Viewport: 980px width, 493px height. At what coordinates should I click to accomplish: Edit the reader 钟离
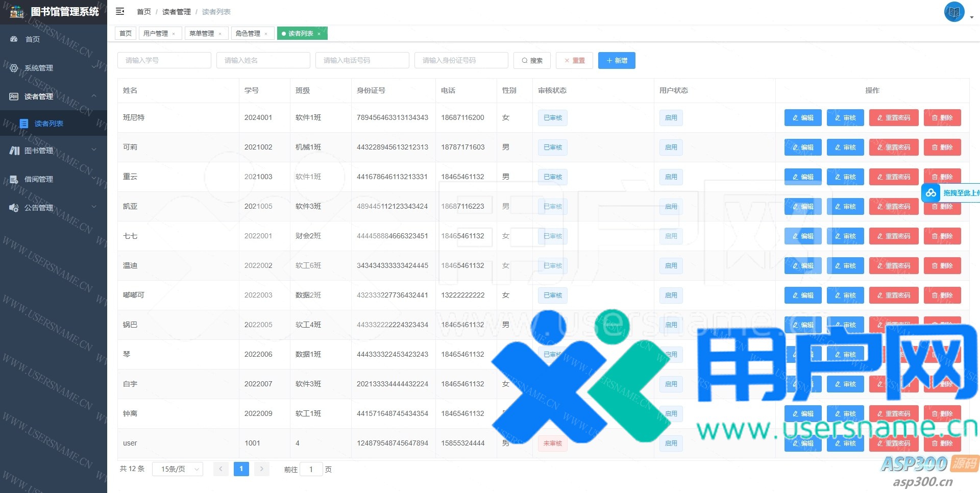point(803,414)
